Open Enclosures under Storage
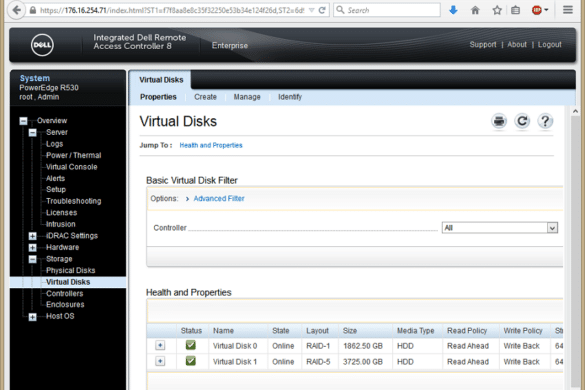585x390 pixels. click(65, 305)
